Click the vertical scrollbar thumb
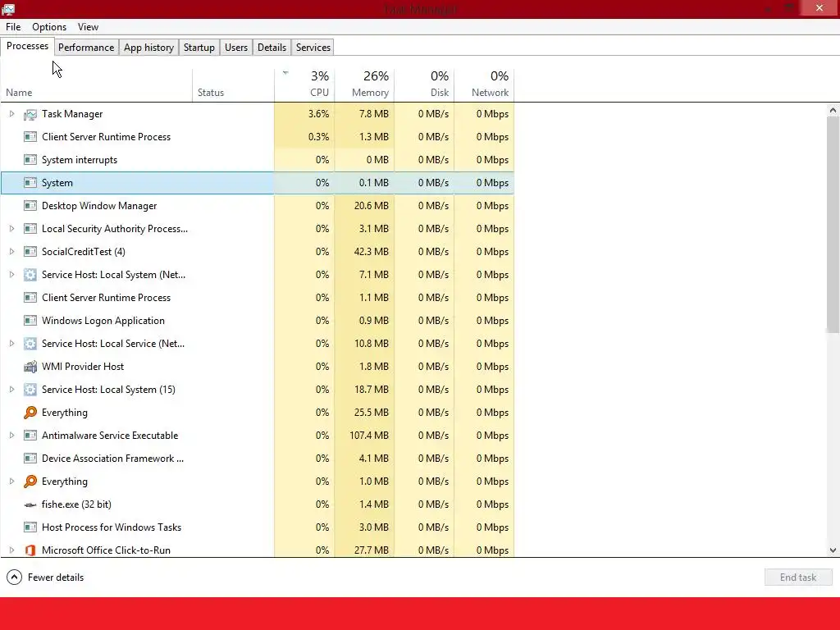 (x=833, y=225)
